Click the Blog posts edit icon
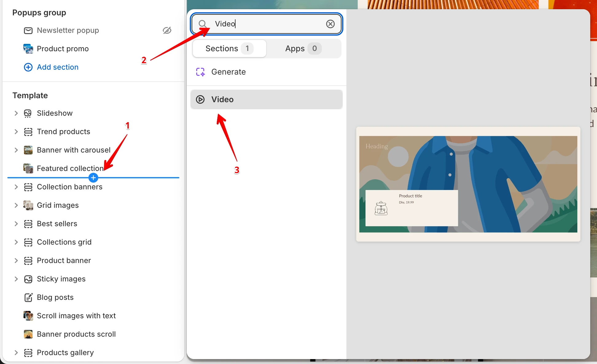 coord(28,297)
